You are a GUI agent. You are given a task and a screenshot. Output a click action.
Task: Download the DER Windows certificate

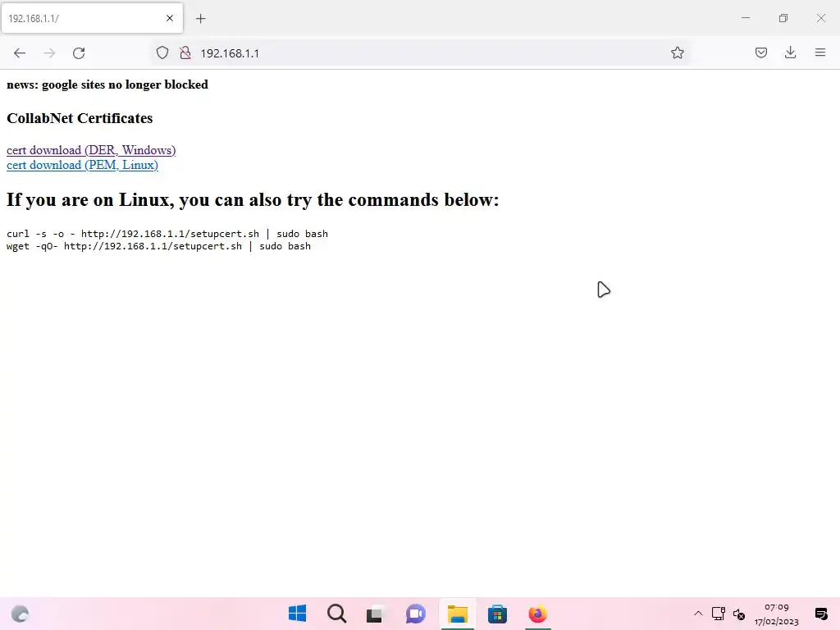coord(91,150)
